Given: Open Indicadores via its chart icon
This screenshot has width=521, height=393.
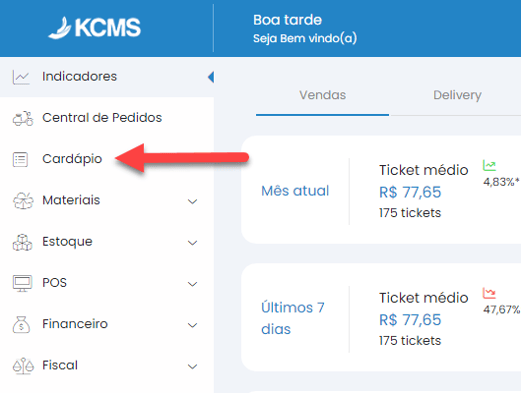Looking at the screenshot, I should (21, 77).
